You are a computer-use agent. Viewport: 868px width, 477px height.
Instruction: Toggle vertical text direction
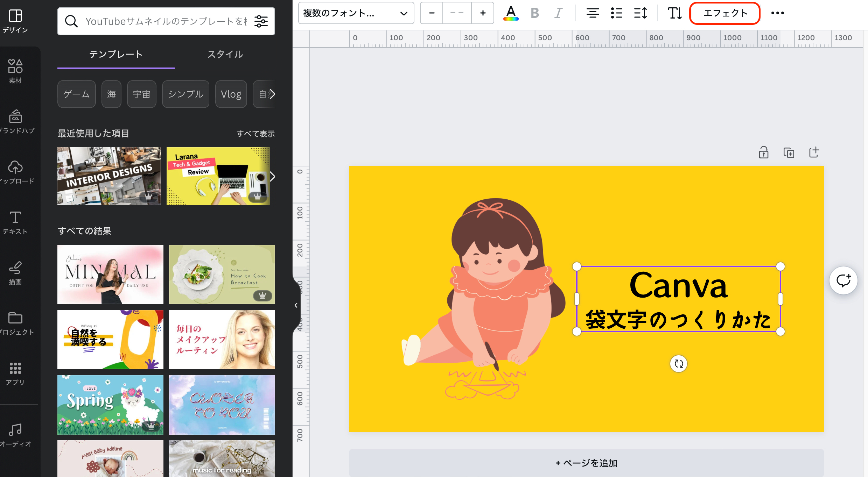pos(674,13)
